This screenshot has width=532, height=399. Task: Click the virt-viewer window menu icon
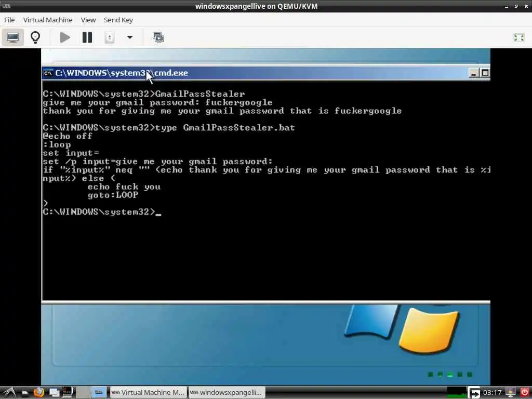click(6, 6)
